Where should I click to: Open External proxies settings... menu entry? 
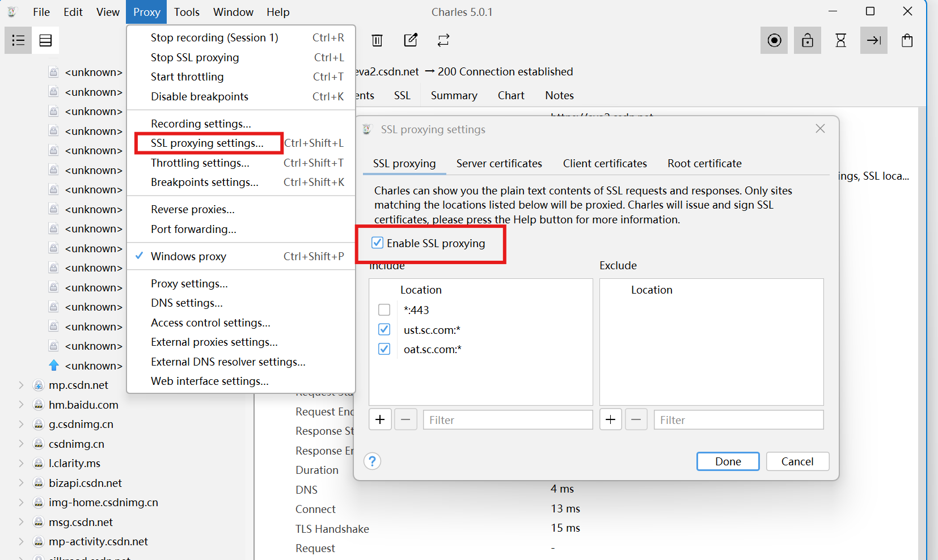pos(241,342)
